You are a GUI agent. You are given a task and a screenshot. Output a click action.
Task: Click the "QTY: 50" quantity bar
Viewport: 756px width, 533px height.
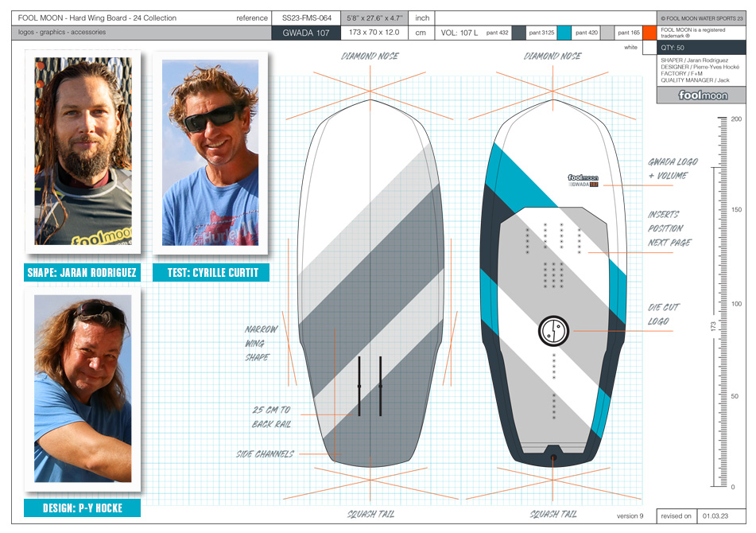[x=701, y=48]
